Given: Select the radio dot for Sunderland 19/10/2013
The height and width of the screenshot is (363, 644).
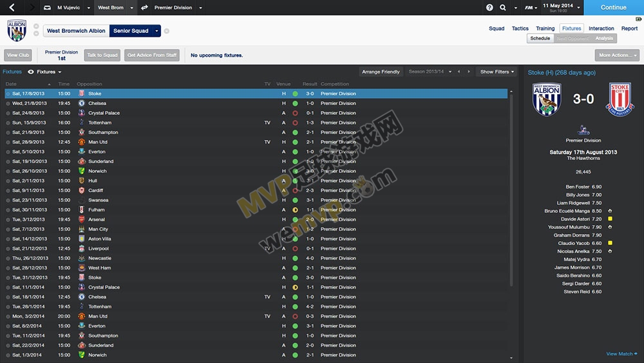Looking at the screenshot, I should (x=8, y=162).
